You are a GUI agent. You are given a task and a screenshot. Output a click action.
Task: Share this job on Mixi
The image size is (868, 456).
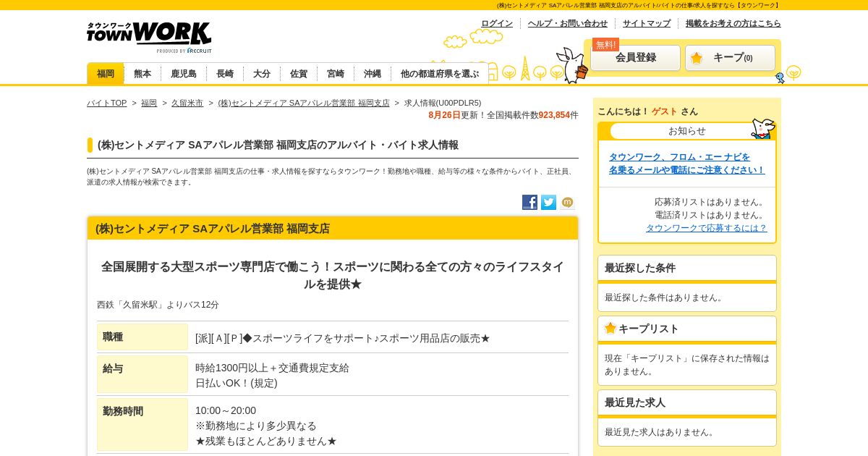(x=568, y=203)
